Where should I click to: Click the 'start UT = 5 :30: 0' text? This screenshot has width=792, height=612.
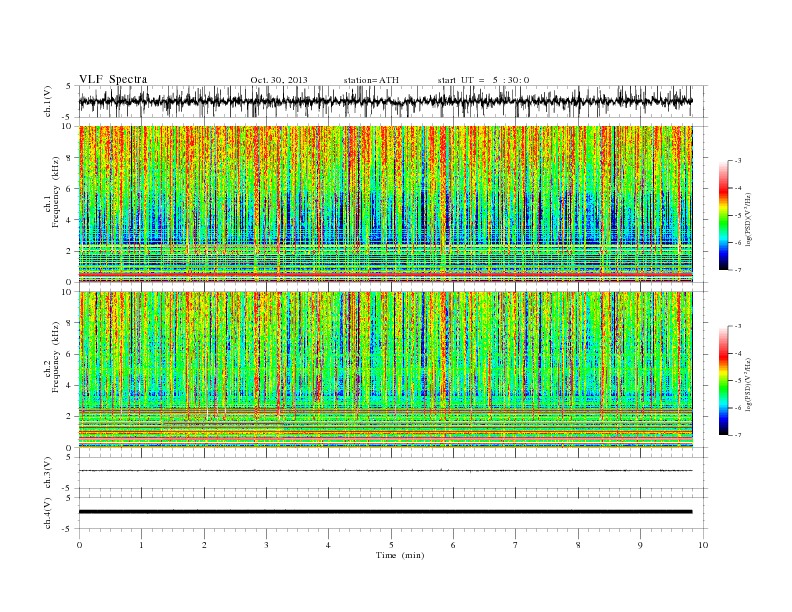tap(483, 80)
